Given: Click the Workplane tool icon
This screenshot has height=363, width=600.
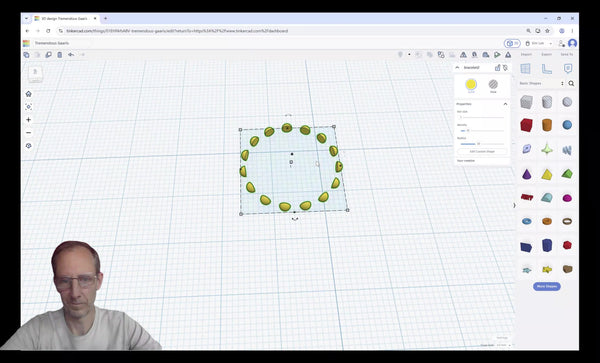Looking at the screenshot, I should point(526,69).
